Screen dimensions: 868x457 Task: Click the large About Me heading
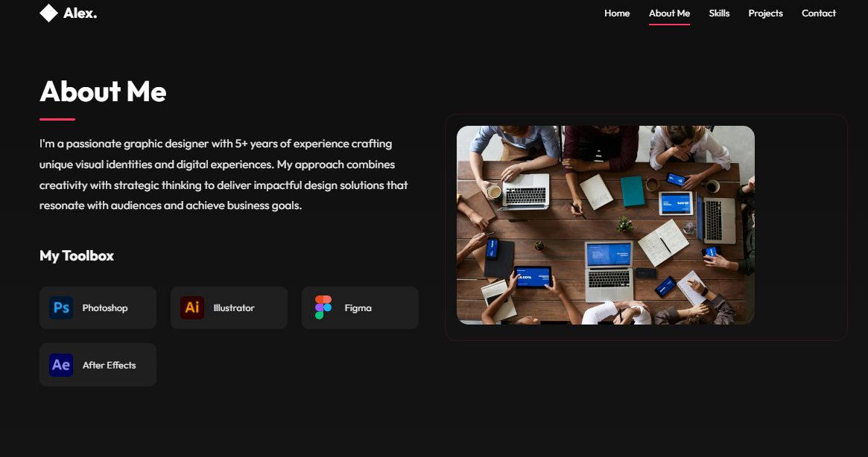coord(103,92)
